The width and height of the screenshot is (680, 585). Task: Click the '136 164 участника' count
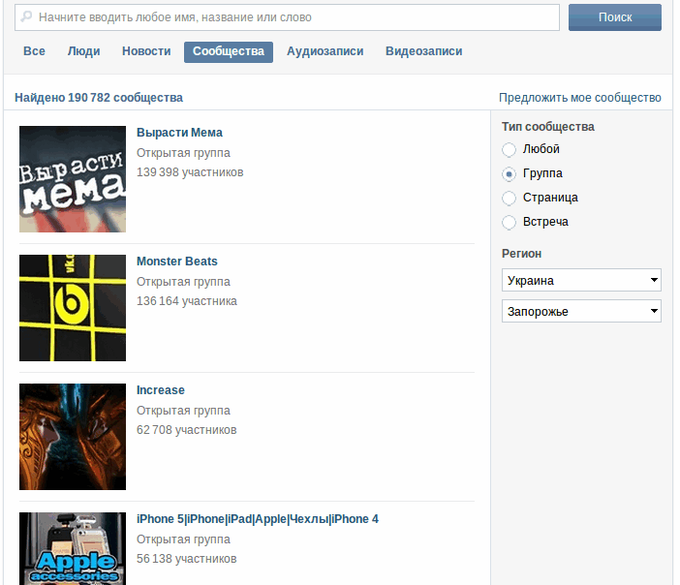tap(187, 301)
